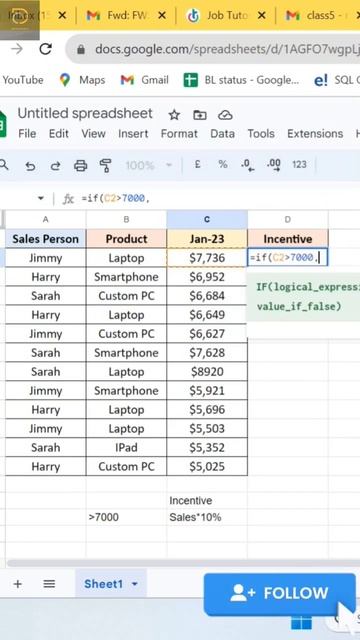This screenshot has width=360, height=640.
Task: Select column C header
Action: tap(207, 220)
